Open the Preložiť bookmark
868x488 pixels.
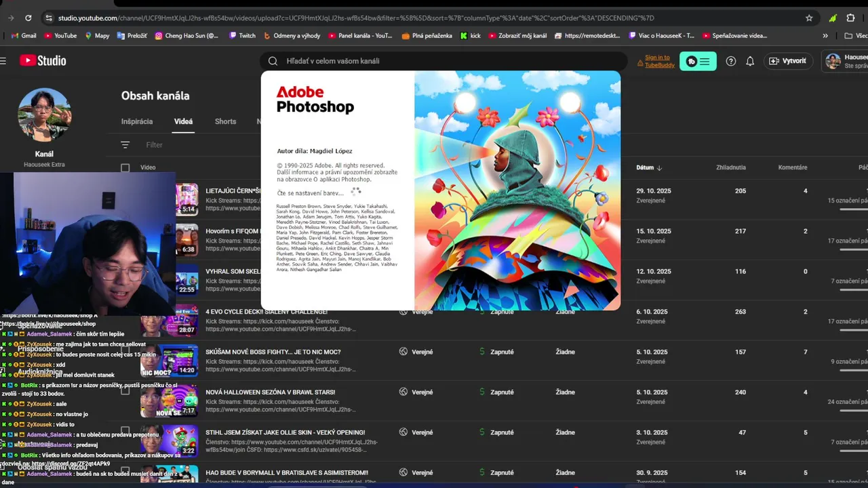click(x=132, y=35)
